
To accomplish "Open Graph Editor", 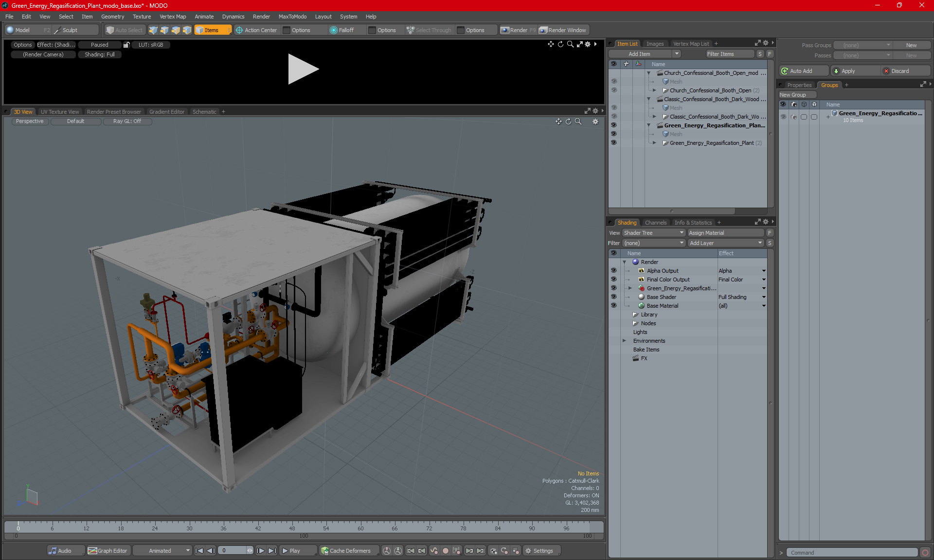I will pyautogui.click(x=108, y=551).
